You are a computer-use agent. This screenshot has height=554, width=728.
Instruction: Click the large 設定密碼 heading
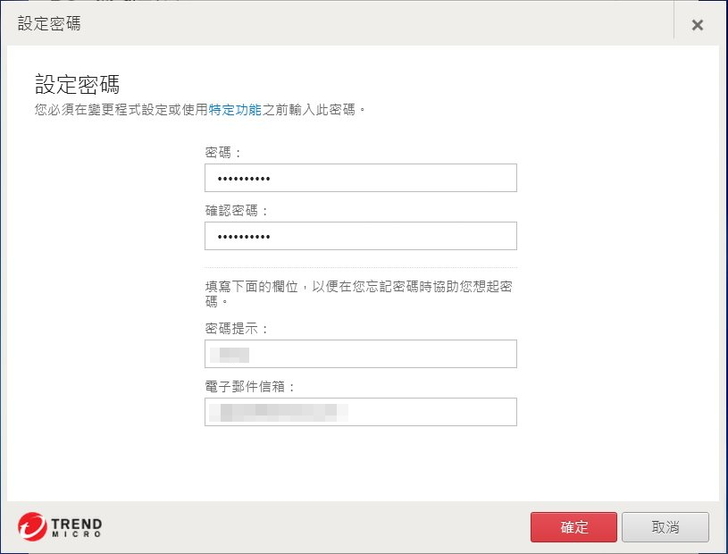tap(77, 84)
